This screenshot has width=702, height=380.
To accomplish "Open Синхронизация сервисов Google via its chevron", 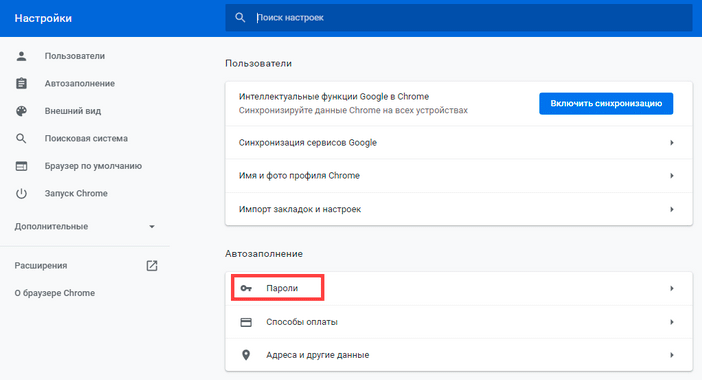I will tap(672, 143).
